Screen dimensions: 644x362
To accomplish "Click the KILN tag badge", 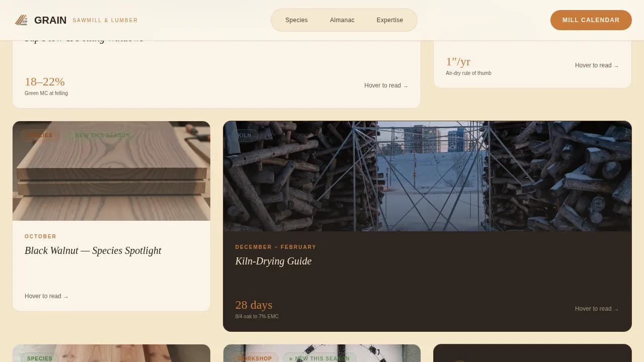I will point(245,135).
